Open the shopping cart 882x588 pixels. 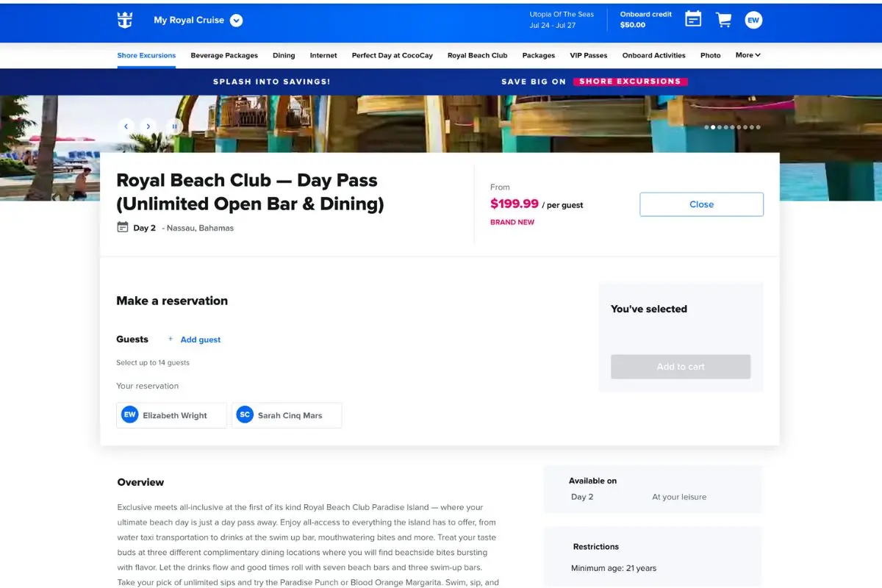[723, 19]
